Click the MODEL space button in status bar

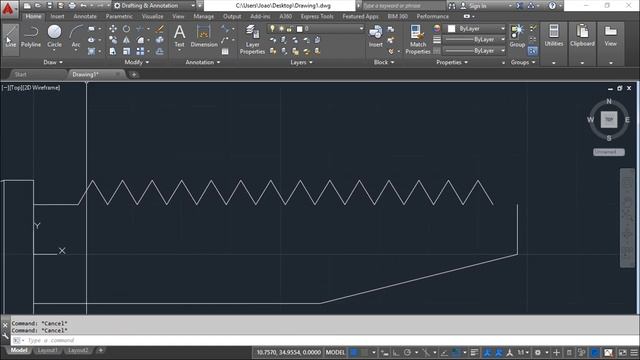(x=335, y=352)
